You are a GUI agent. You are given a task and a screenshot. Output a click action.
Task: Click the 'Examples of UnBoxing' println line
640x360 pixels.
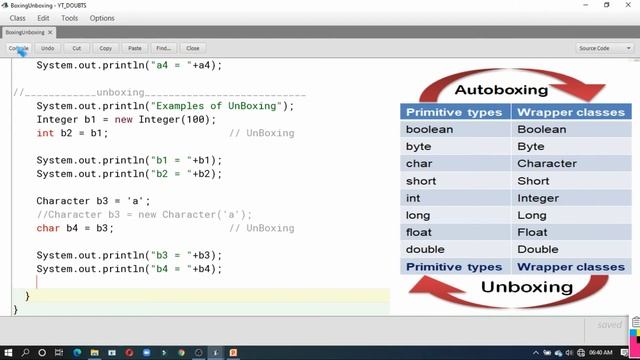[165, 106]
